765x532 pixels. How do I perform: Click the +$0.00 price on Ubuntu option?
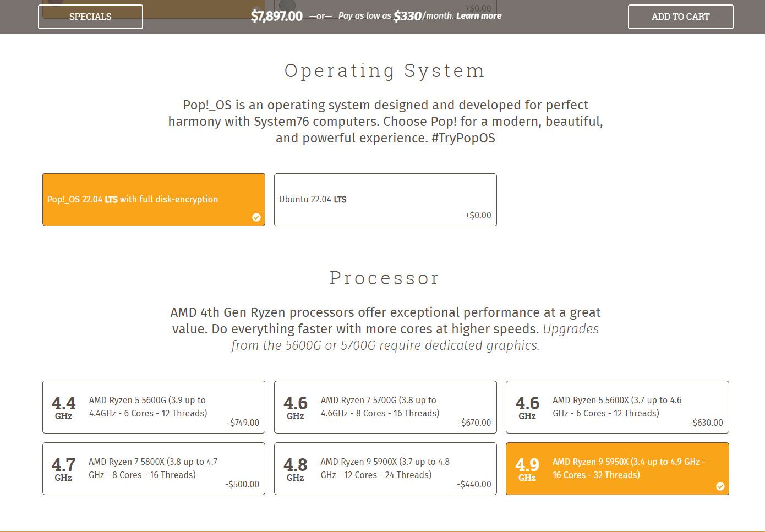pyautogui.click(x=478, y=215)
